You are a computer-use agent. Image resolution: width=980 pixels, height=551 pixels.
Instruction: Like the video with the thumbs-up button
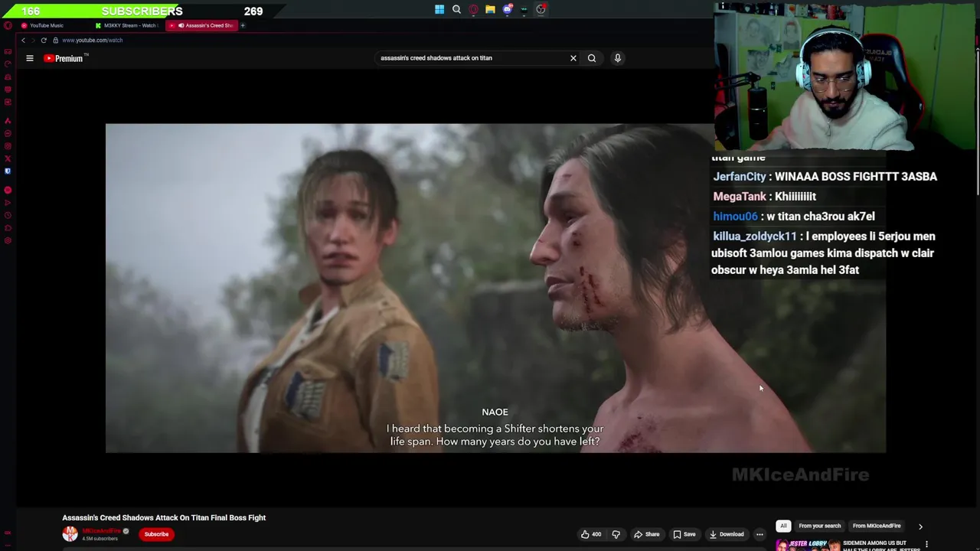coord(590,534)
